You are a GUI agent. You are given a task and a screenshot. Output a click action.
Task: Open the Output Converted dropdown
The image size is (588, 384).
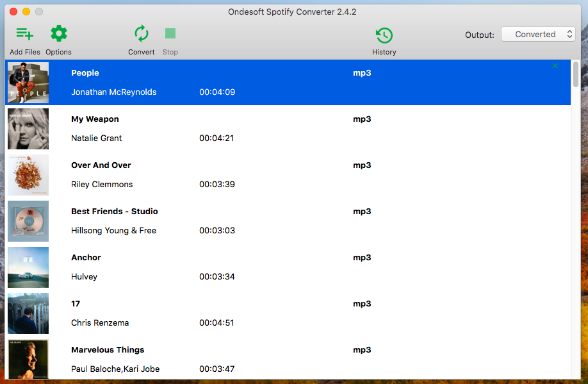click(538, 34)
